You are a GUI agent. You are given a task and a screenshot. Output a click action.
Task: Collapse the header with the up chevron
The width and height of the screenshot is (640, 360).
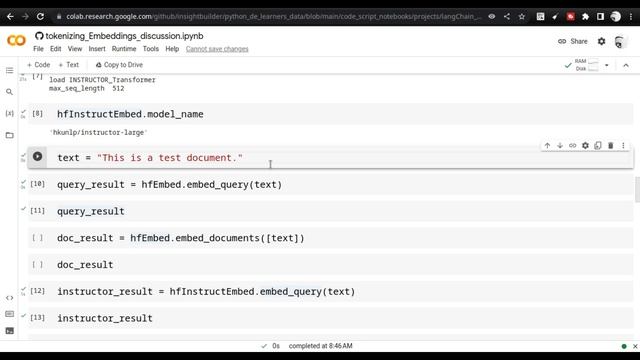(626, 65)
